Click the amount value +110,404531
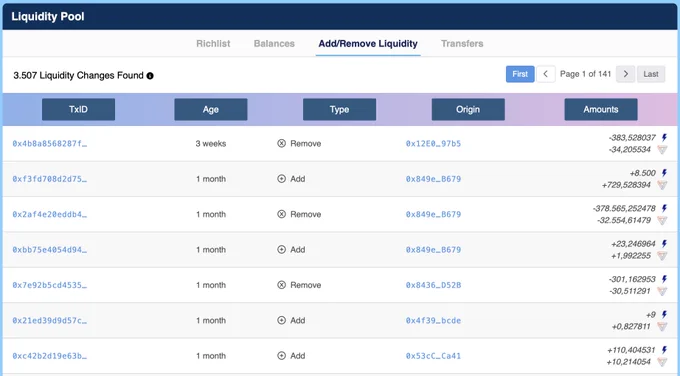This screenshot has height=376, width=680. [x=631, y=350]
